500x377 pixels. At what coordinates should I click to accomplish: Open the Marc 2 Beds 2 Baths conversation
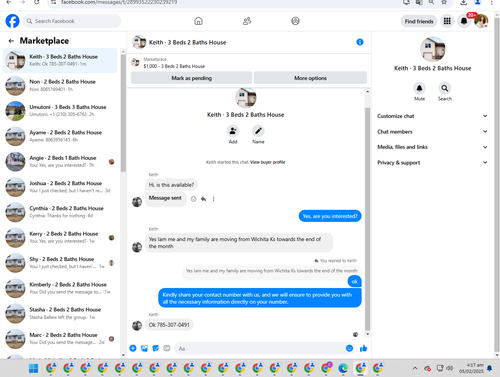point(60,339)
